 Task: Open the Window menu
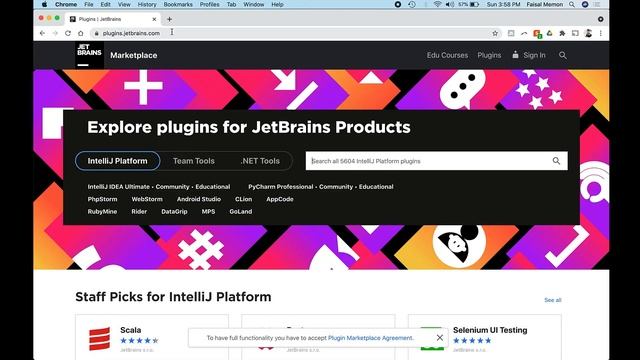pyautogui.click(x=253, y=4)
